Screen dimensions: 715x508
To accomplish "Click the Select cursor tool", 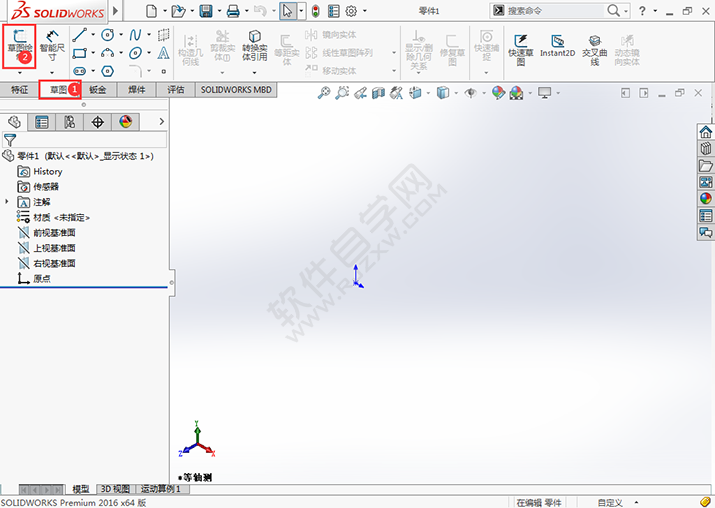I will click(x=288, y=10).
